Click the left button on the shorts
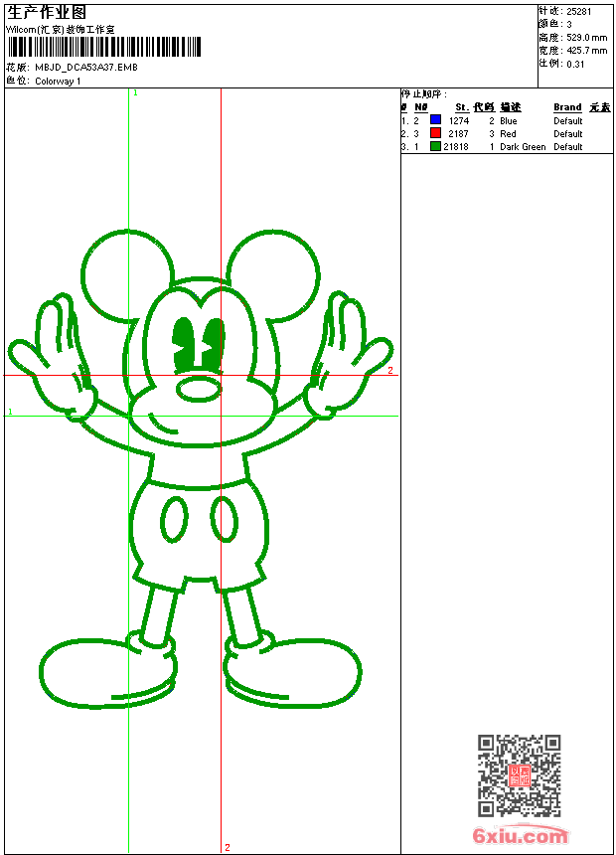 tap(174, 519)
